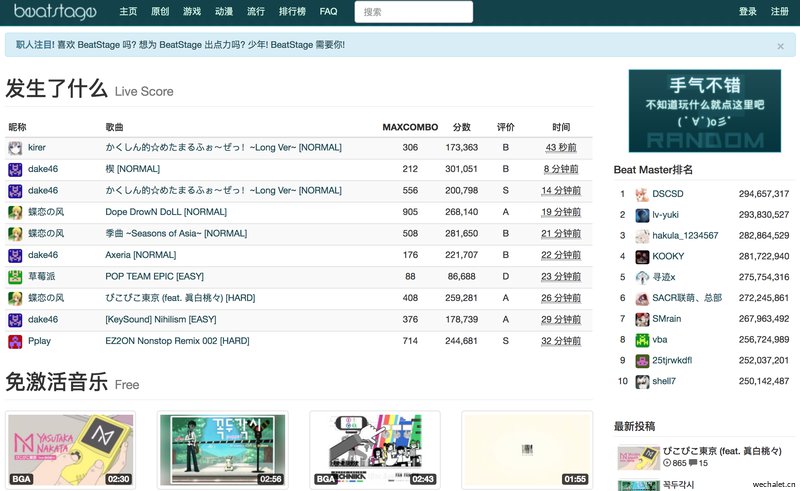Screen dimensions: 800x491
Task: Click score value 301,051
Action: (x=461, y=169)
